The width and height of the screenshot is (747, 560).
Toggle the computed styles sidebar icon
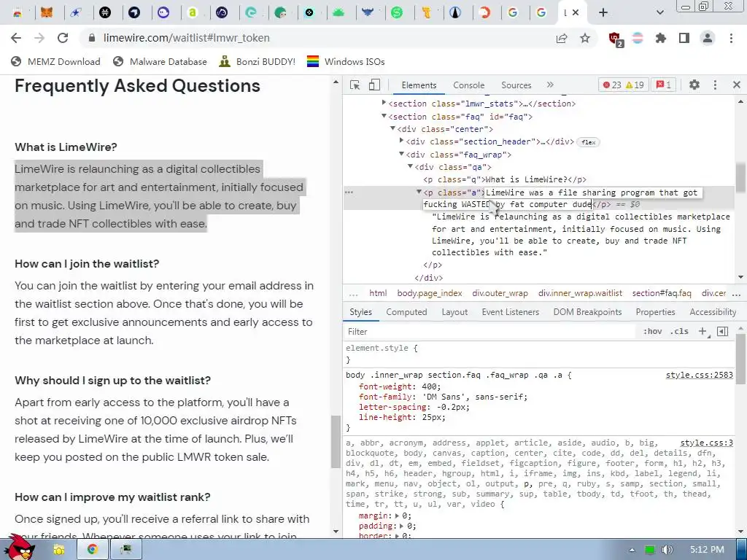[x=723, y=332]
